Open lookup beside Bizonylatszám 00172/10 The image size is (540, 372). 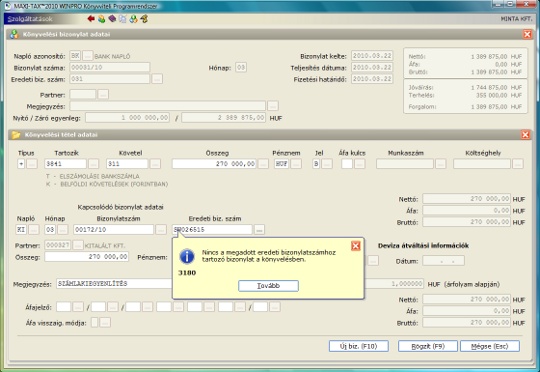(x=160, y=230)
